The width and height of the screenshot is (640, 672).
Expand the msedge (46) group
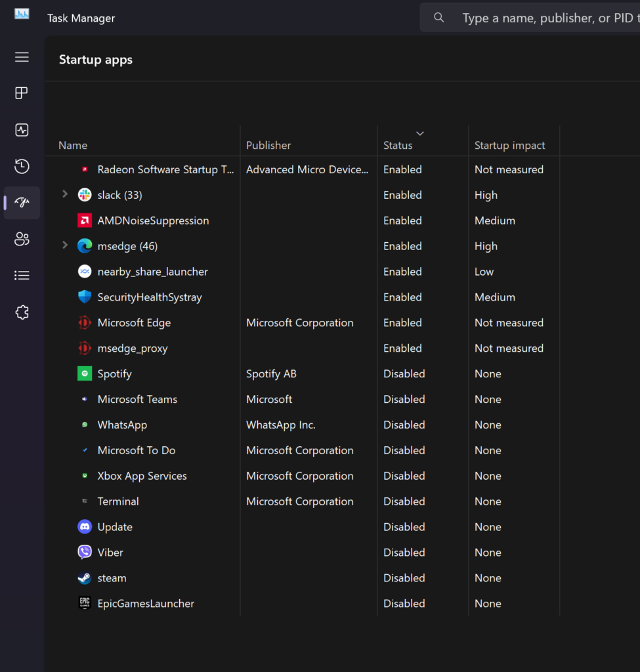[x=64, y=245]
